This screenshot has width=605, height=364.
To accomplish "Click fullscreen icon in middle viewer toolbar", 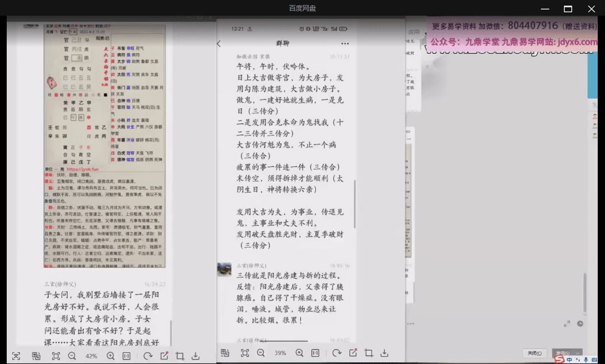I will (245, 353).
